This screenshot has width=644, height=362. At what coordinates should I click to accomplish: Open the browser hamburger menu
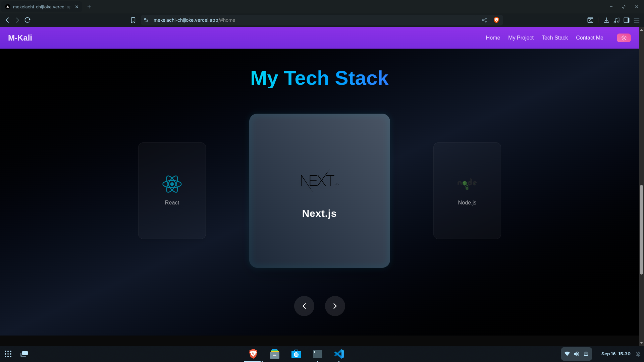[636, 20]
